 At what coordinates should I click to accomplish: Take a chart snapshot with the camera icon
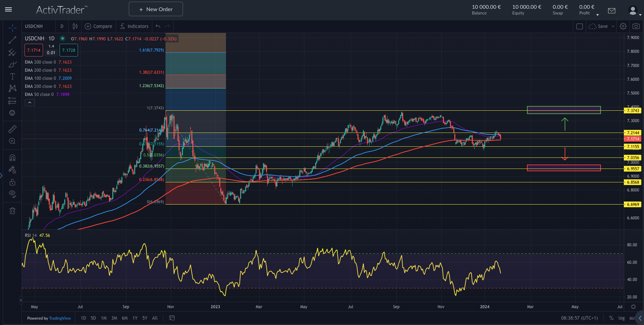coord(636,26)
